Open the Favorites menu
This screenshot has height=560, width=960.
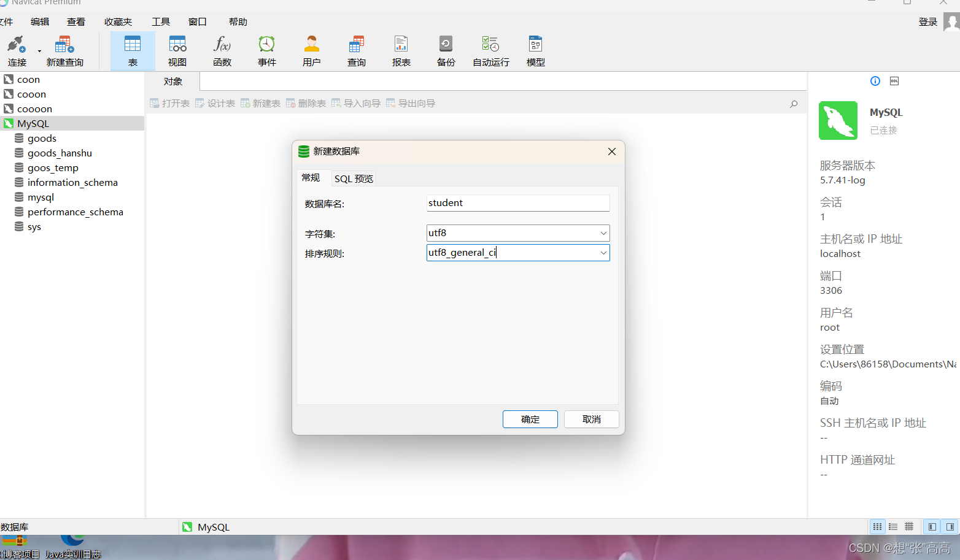(118, 22)
